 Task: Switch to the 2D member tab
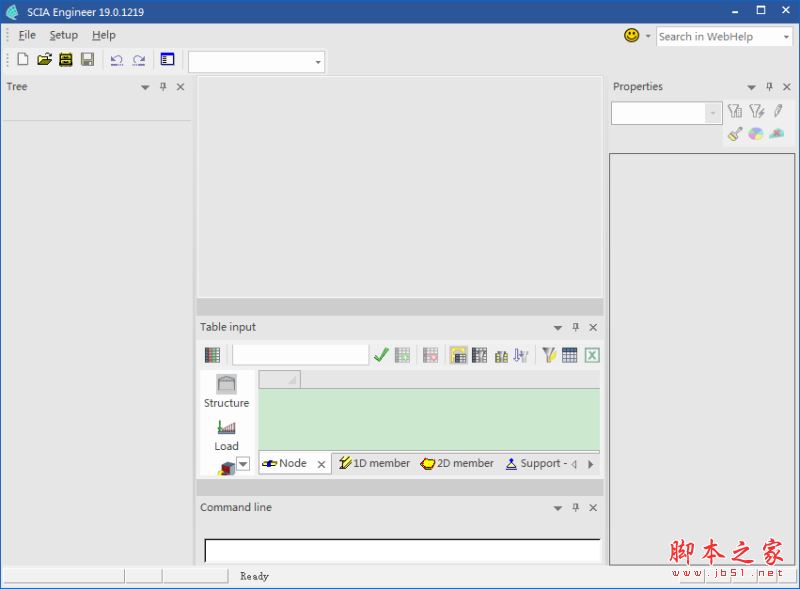pos(457,463)
